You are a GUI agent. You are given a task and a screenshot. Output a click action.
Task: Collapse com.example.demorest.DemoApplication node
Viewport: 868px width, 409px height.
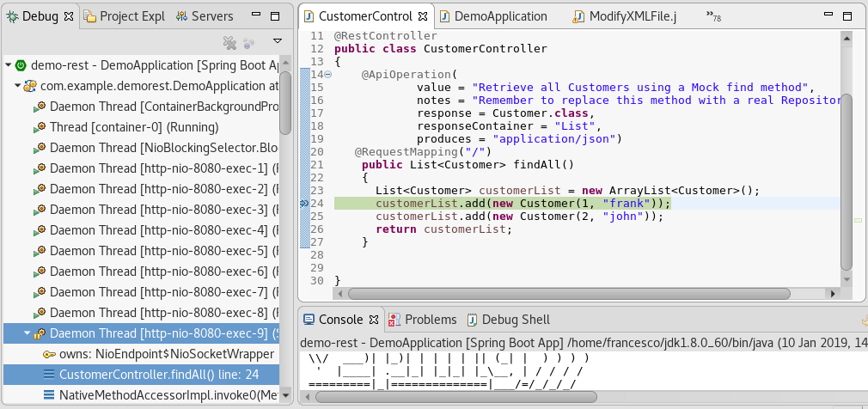pyautogui.click(x=18, y=86)
